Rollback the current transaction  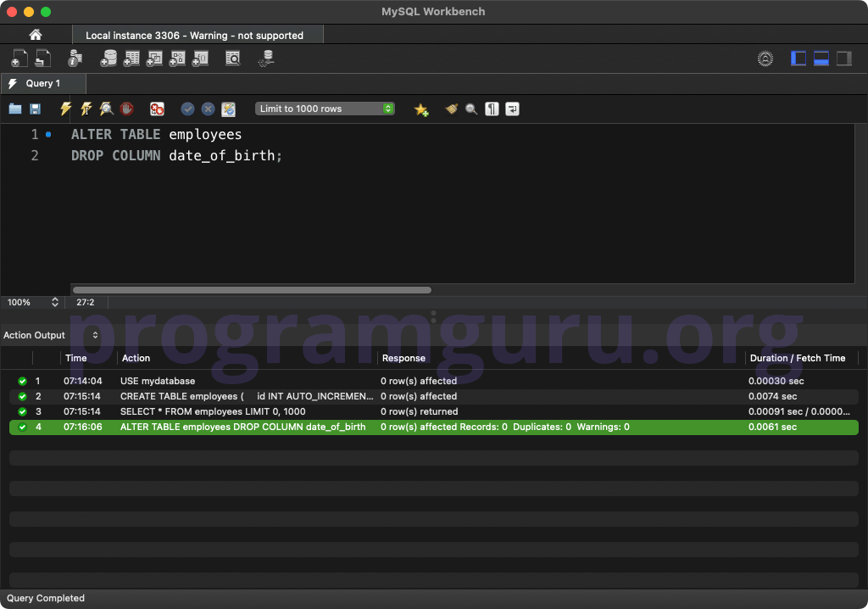209,109
